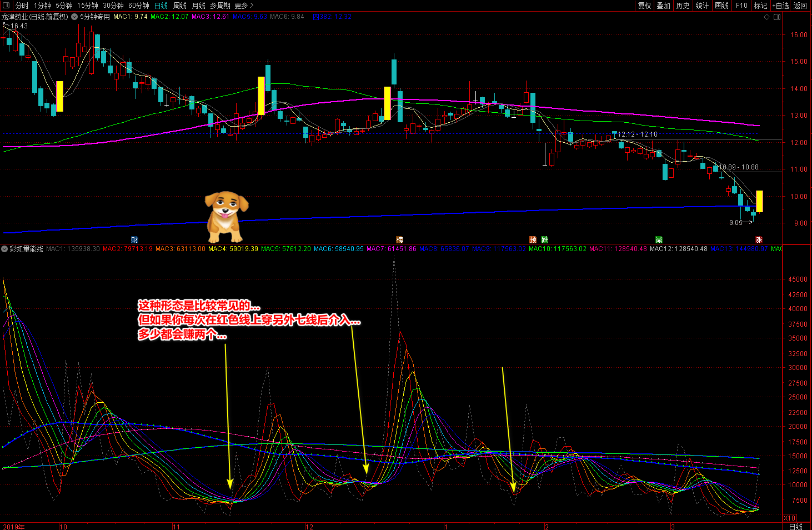The image size is (812, 530).
Task: Toggle the X10 scale multiplier
Action: pyautogui.click(x=789, y=518)
